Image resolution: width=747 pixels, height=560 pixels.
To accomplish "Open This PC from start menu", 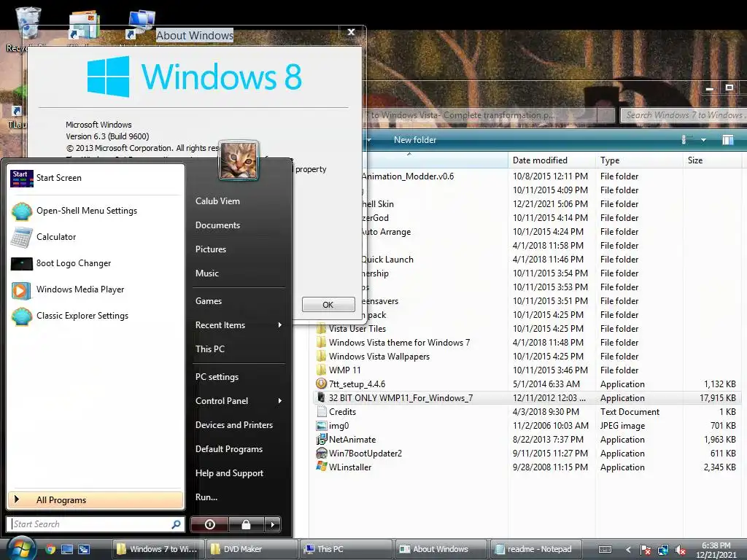I will tap(209, 349).
